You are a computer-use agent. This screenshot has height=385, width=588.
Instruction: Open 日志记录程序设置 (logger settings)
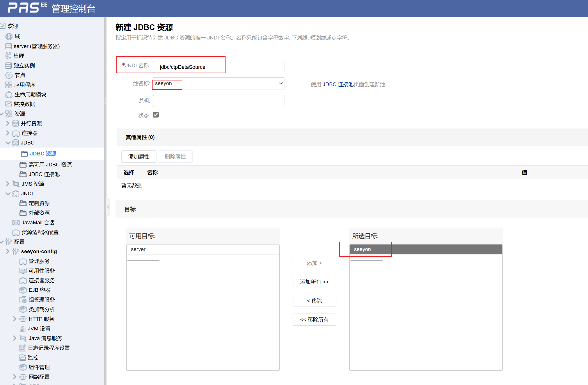pos(49,348)
